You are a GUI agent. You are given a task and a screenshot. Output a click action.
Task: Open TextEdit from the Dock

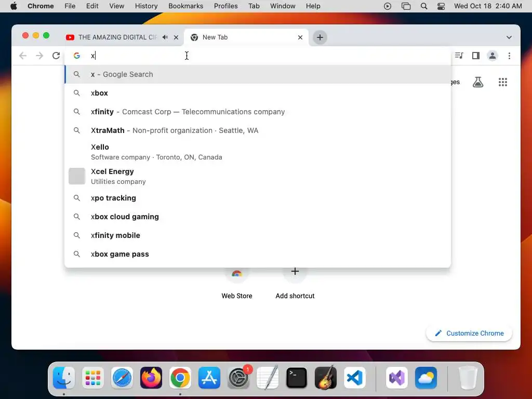pos(268,378)
